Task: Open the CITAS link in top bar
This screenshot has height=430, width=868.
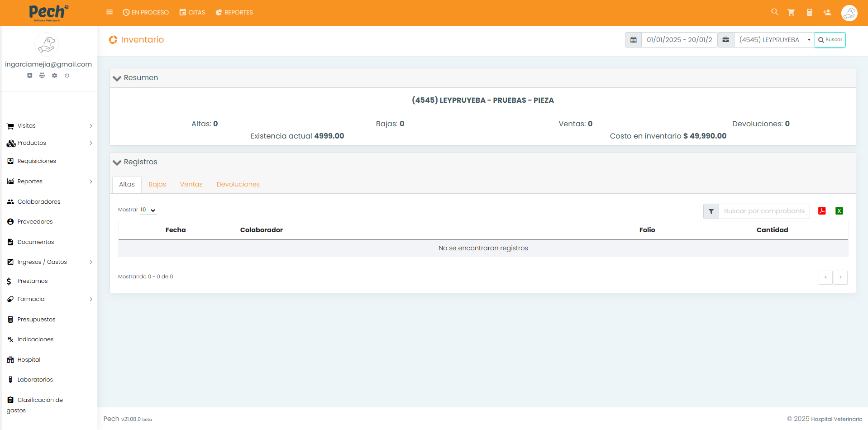Action: coord(192,12)
